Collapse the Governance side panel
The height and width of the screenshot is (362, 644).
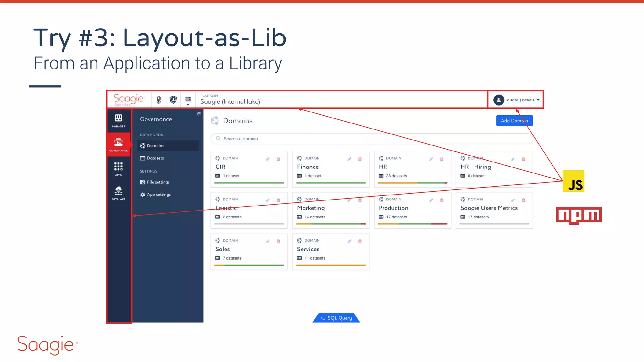[x=198, y=114]
